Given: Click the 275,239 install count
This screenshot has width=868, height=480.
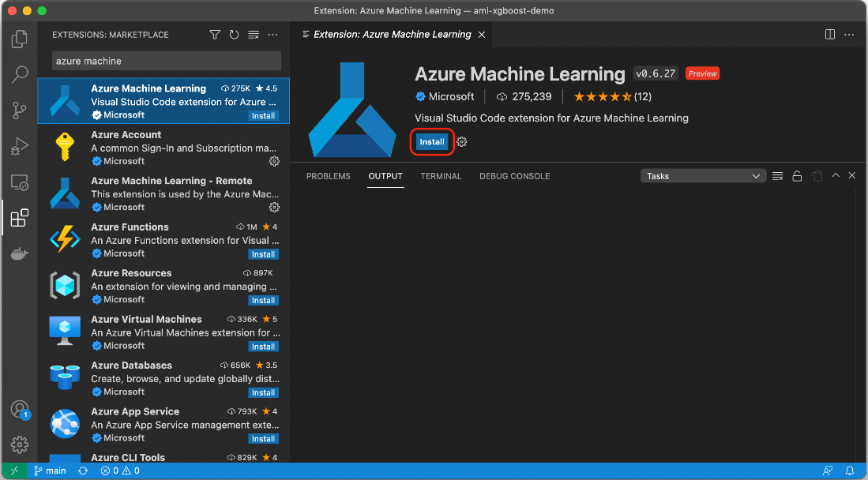Looking at the screenshot, I should coord(524,96).
